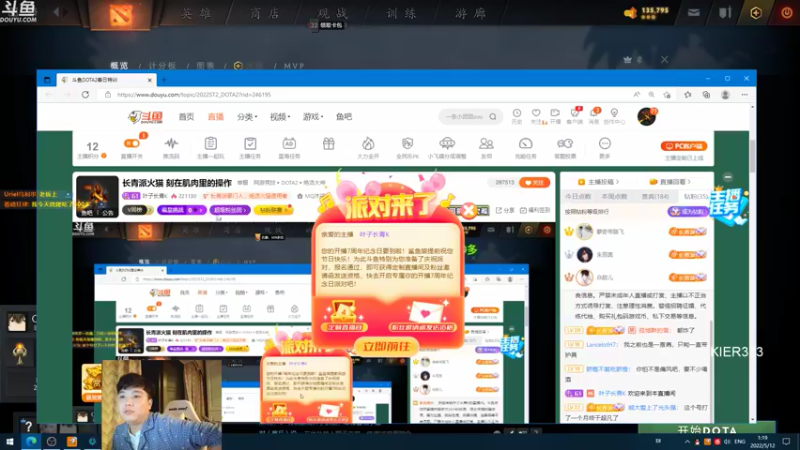The width and height of the screenshot is (800, 450).
Task: Click the 定制直播间 popup option
Action: 344,317
